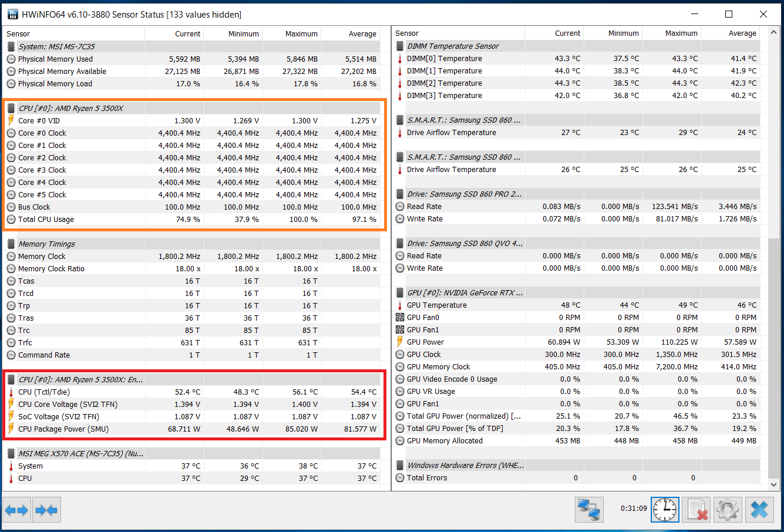This screenshot has height=532, width=784.
Task: Select the Tcas timing row
Action: pyautogui.click(x=191, y=281)
